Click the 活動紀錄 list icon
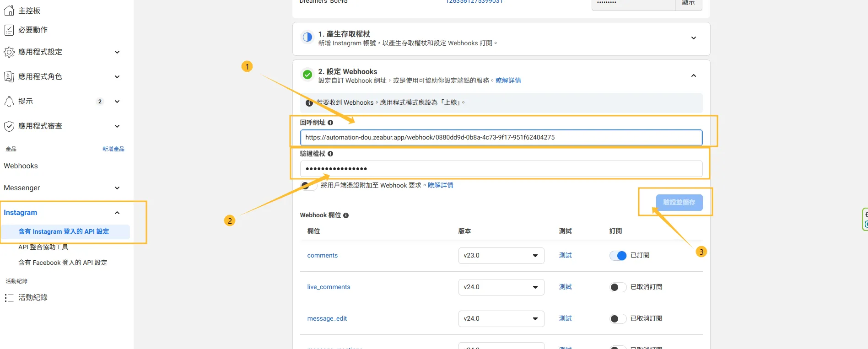Image resolution: width=868 pixels, height=349 pixels. click(9, 298)
